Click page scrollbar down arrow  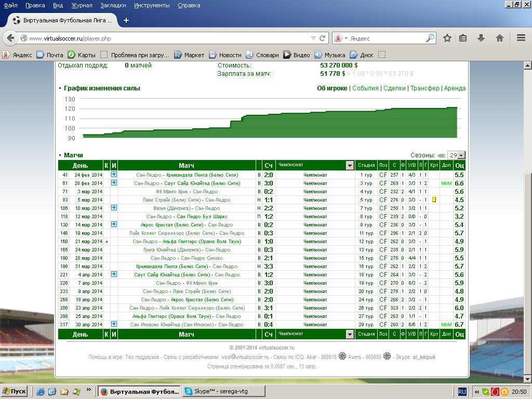(x=528, y=379)
